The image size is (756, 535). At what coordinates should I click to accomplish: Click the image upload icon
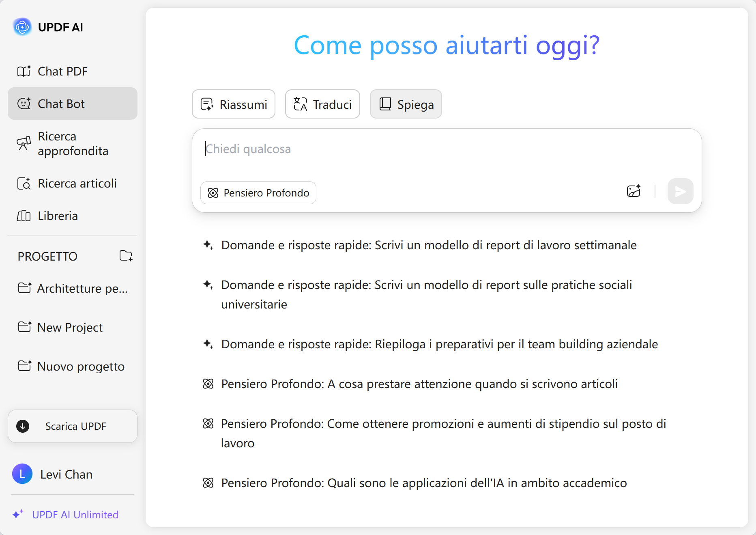(634, 191)
